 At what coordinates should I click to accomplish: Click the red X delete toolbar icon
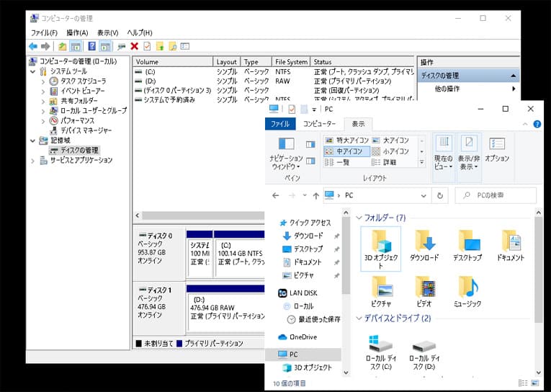click(134, 46)
